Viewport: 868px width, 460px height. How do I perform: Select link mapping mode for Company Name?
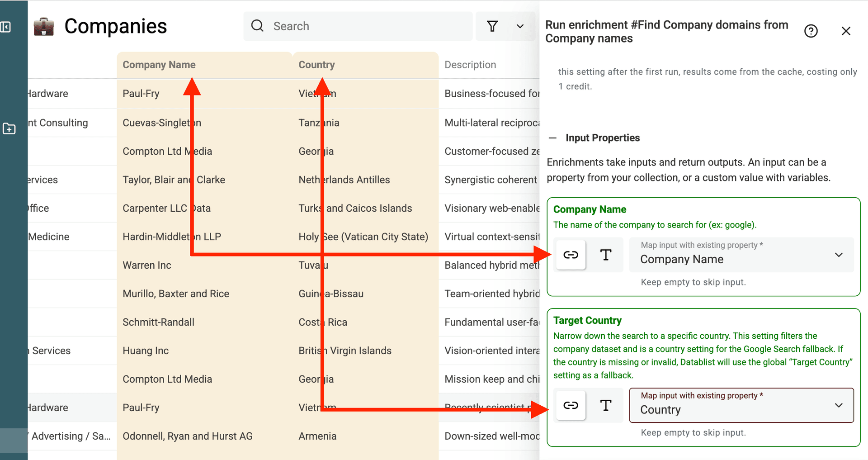(571, 255)
